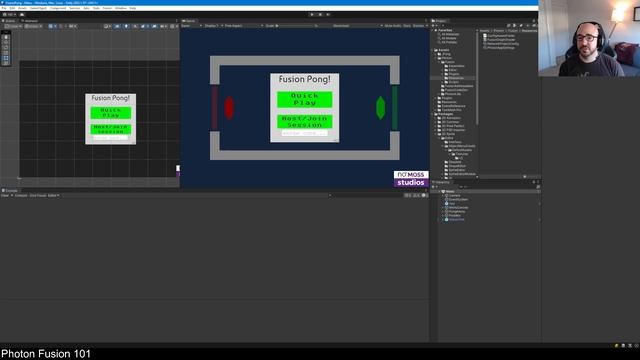This screenshot has height=360, width=640.
Task: Open the Free Aspect dropdown
Action: 243,26
